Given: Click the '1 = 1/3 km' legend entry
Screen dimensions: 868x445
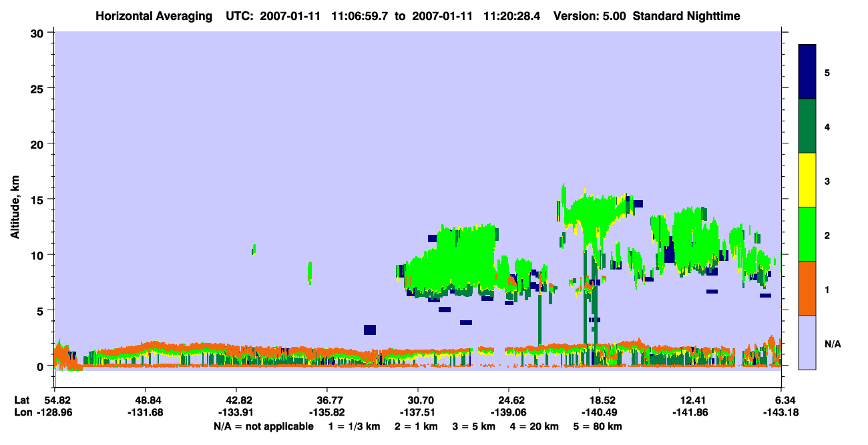Looking at the screenshot, I should [x=355, y=426].
